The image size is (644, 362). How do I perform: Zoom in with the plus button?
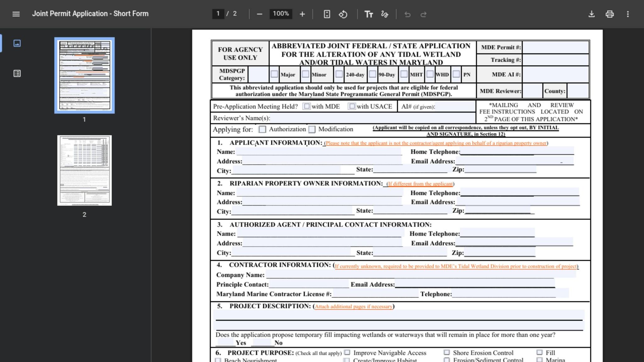[x=302, y=14]
